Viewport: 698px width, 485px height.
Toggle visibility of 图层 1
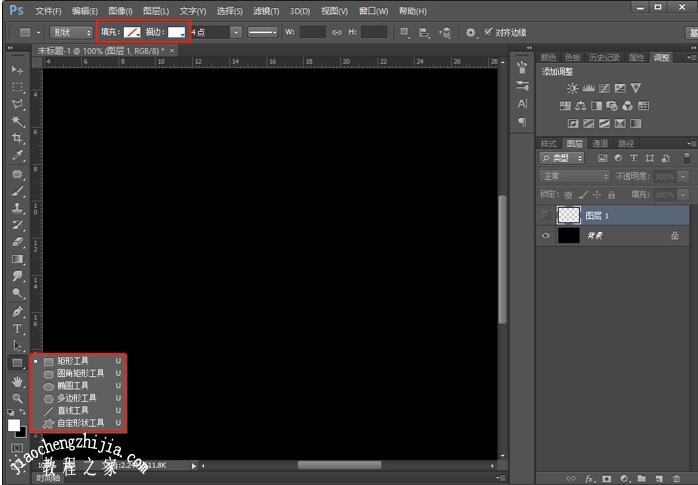(x=546, y=215)
